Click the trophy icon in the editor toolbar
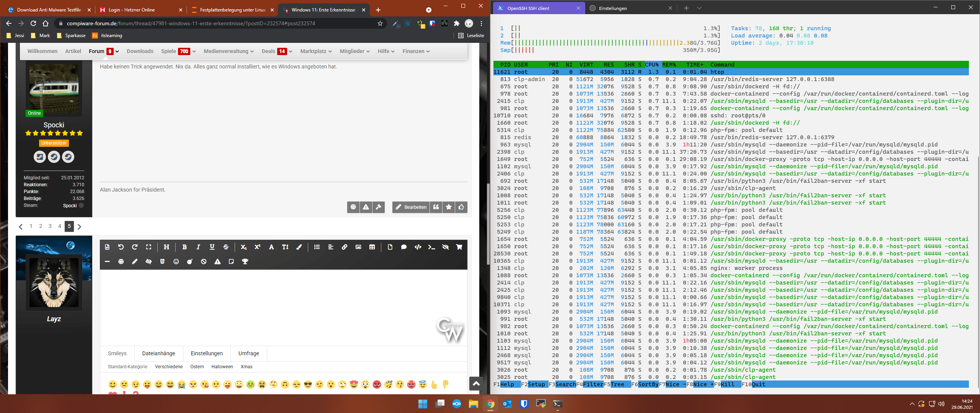Screen dimensions: 980x413 pyautogui.click(x=245, y=262)
